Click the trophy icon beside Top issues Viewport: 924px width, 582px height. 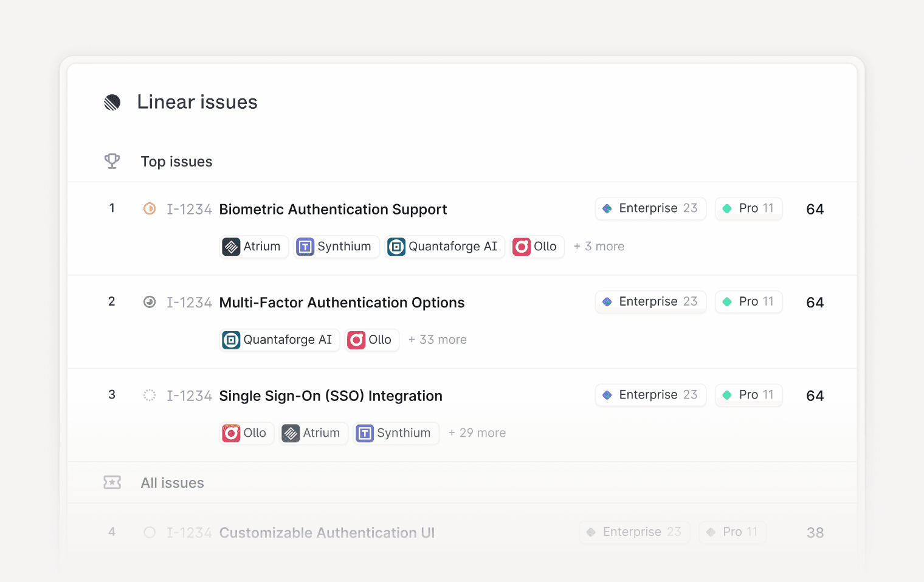click(112, 161)
